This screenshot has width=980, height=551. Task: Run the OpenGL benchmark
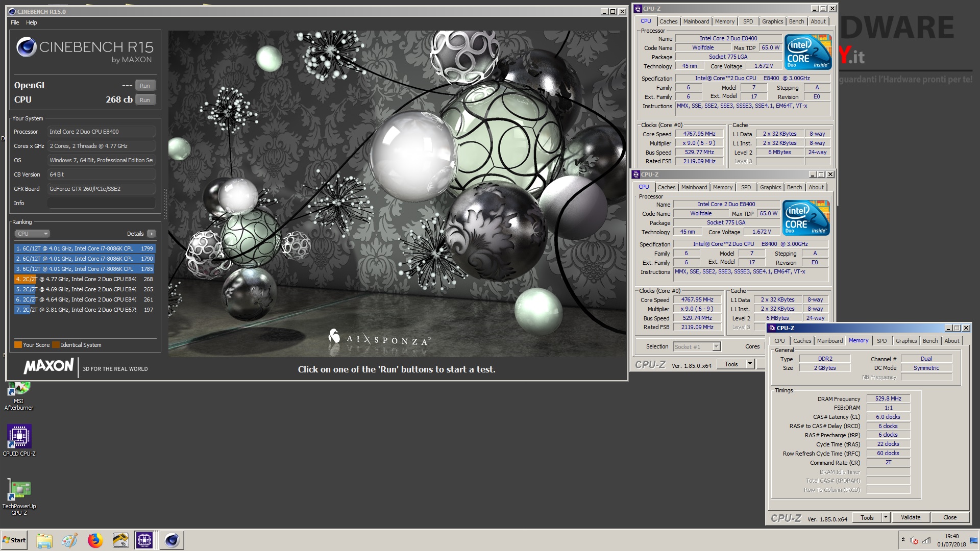click(x=145, y=86)
